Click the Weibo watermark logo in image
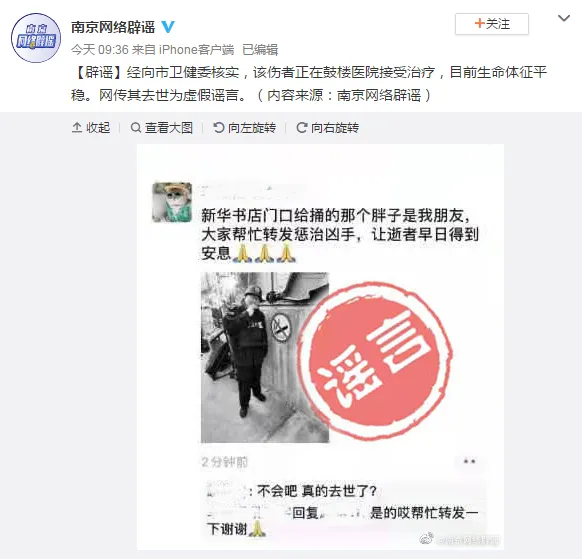 (x=426, y=539)
